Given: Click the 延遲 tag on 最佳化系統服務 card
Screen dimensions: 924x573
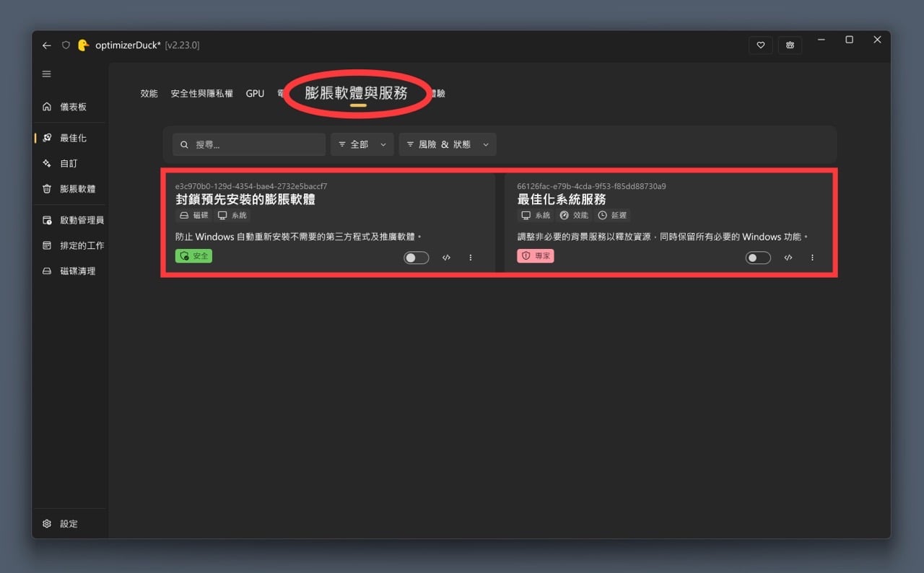Looking at the screenshot, I should click(613, 215).
